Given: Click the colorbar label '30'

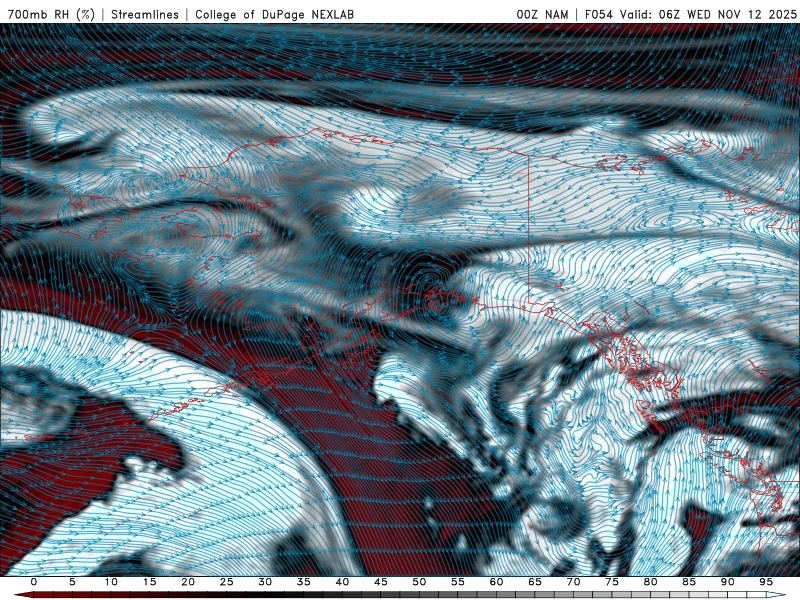Looking at the screenshot, I should (265, 582).
